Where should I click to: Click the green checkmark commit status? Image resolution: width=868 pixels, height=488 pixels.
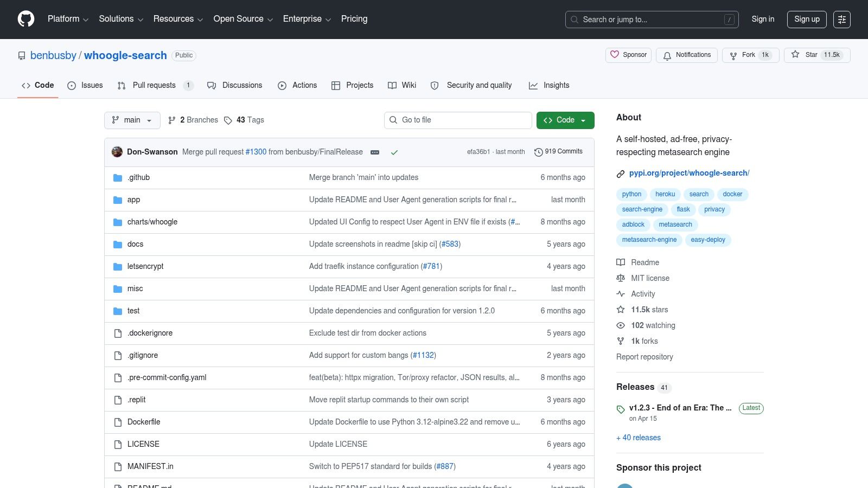coord(394,152)
